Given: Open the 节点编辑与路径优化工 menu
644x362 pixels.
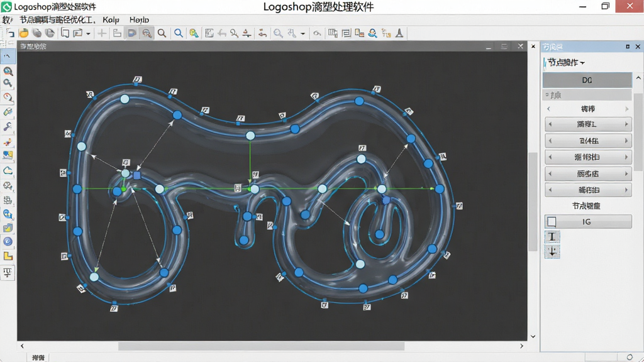Looking at the screenshot, I should click(57, 19).
